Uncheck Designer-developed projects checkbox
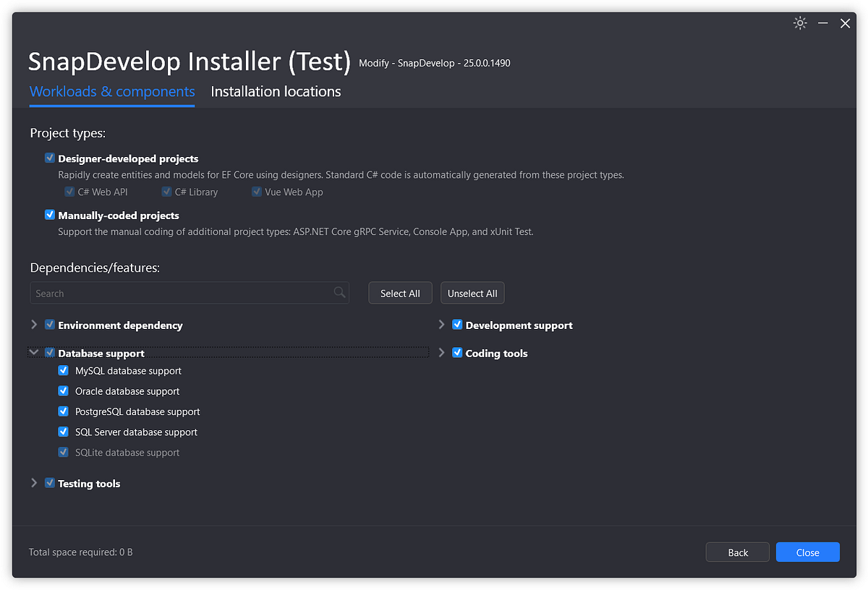This screenshot has width=868, height=590. (x=50, y=158)
